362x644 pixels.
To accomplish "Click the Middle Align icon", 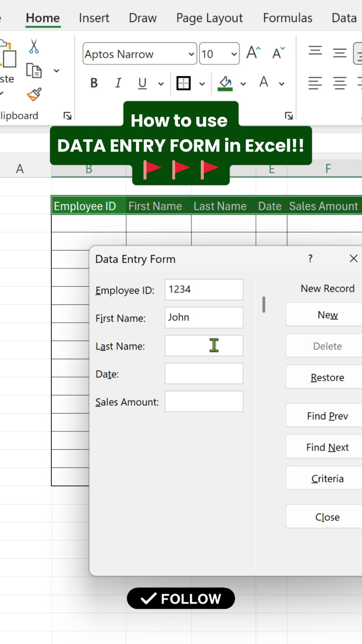I will [x=340, y=53].
